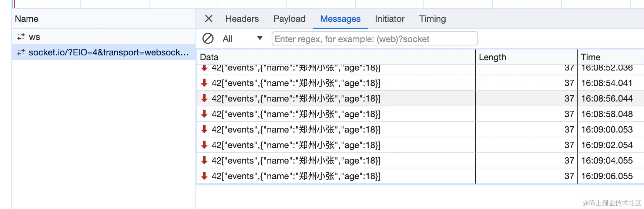Click the red arrow of the 16:08:58.048 message
Viewport: 644px width, 209px height.
click(204, 114)
